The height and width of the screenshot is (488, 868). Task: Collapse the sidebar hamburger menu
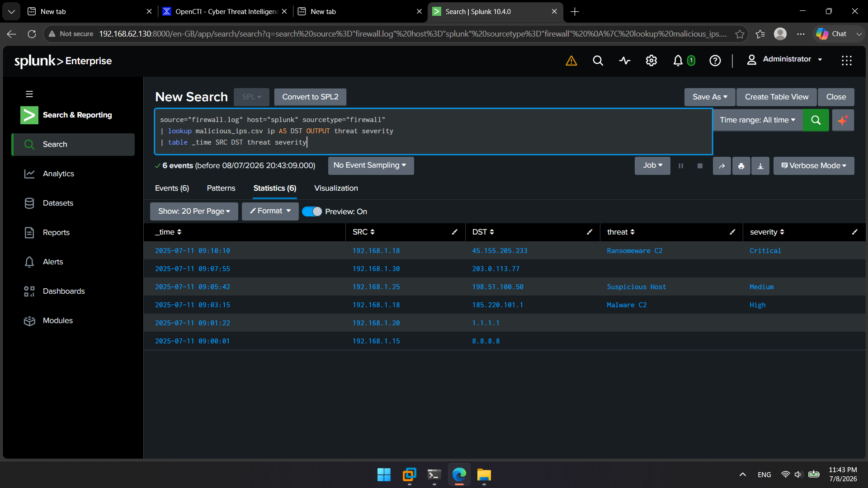pyautogui.click(x=29, y=94)
